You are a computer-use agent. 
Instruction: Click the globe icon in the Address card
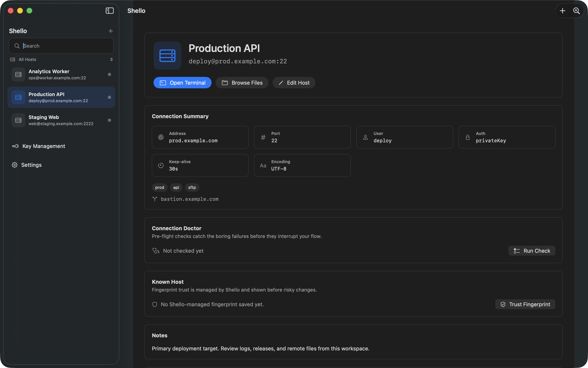161,137
